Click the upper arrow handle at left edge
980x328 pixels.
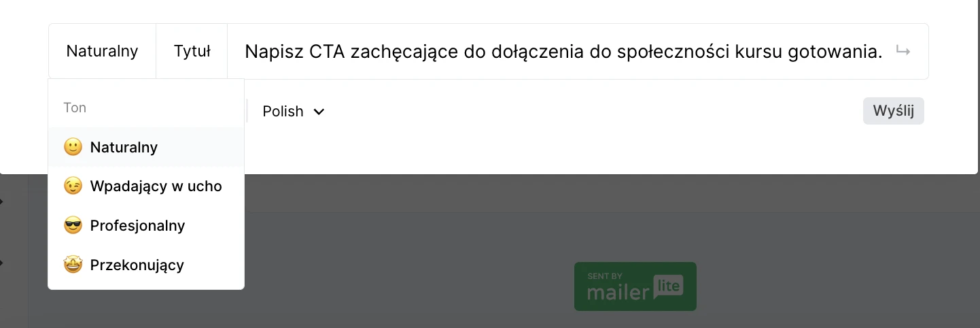(1, 201)
